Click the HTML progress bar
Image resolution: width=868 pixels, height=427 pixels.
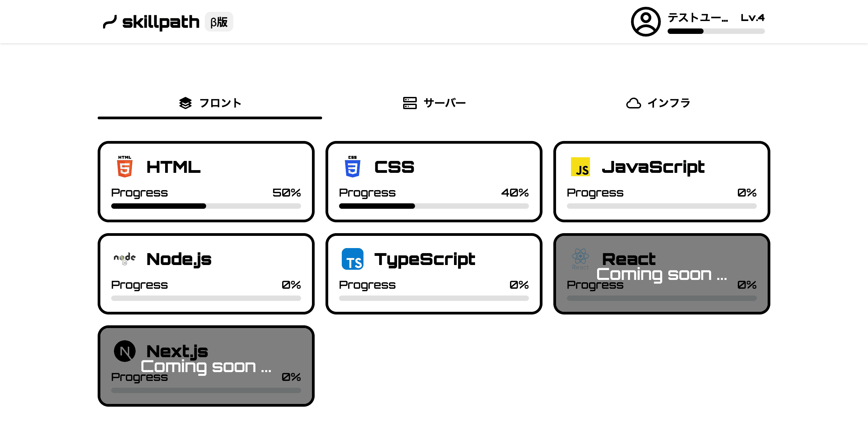[206, 206]
